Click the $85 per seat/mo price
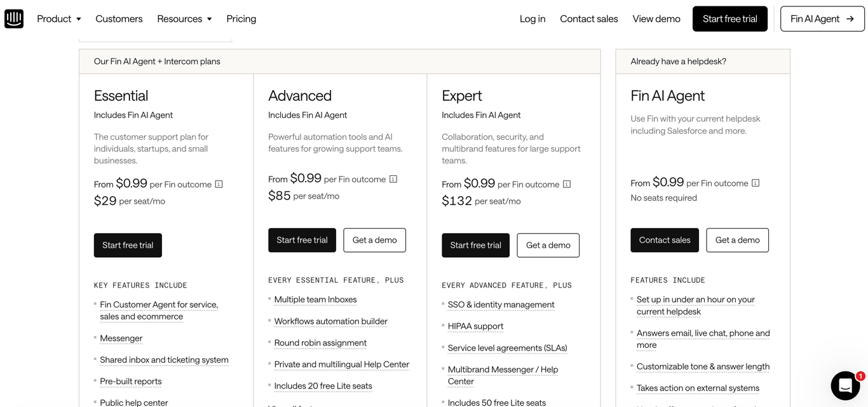The height and width of the screenshot is (407, 868). [304, 196]
